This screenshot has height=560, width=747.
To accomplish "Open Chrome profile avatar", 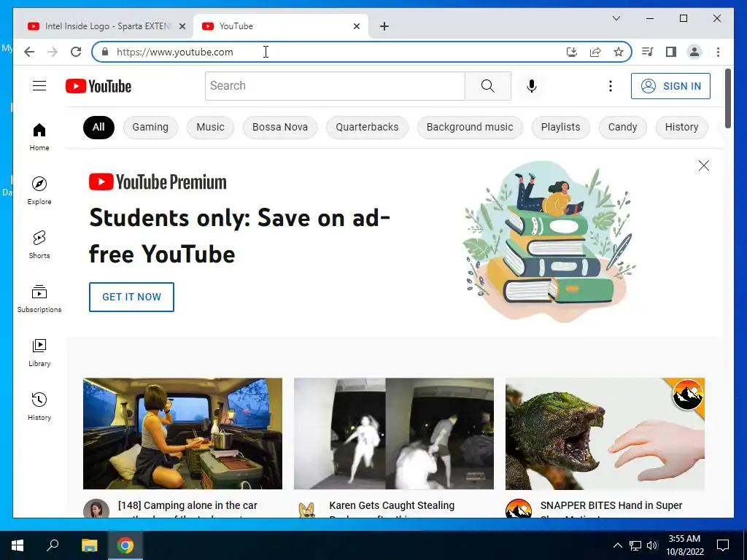I will [x=694, y=52].
